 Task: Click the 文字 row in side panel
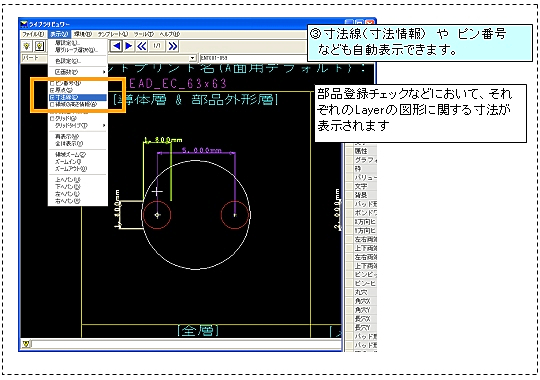pos(361,186)
